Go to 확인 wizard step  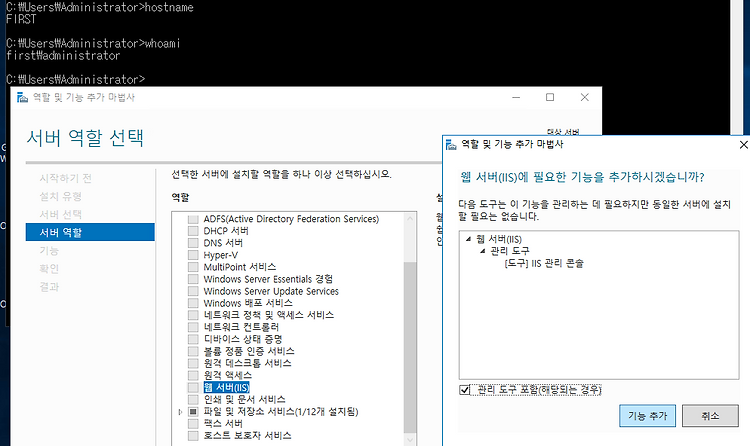(49, 268)
